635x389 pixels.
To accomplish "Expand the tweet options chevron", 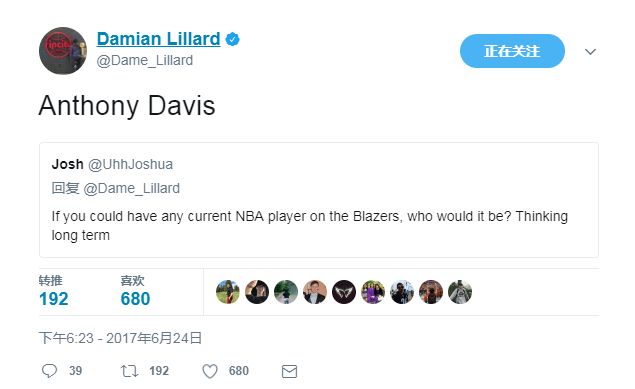I will coord(590,51).
